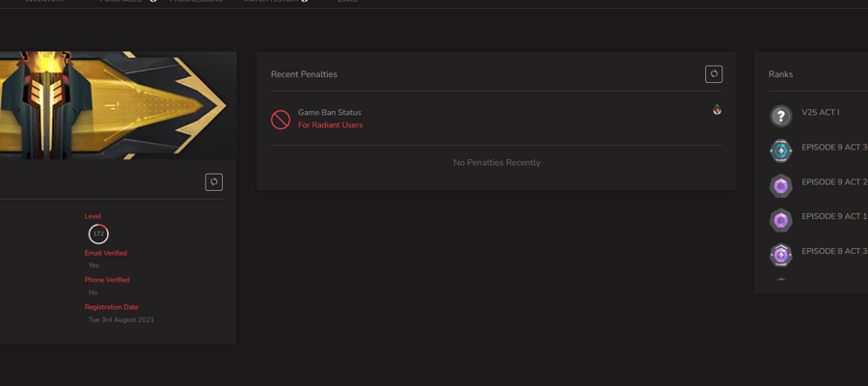Click the 'No' phone verified value

[93, 292]
